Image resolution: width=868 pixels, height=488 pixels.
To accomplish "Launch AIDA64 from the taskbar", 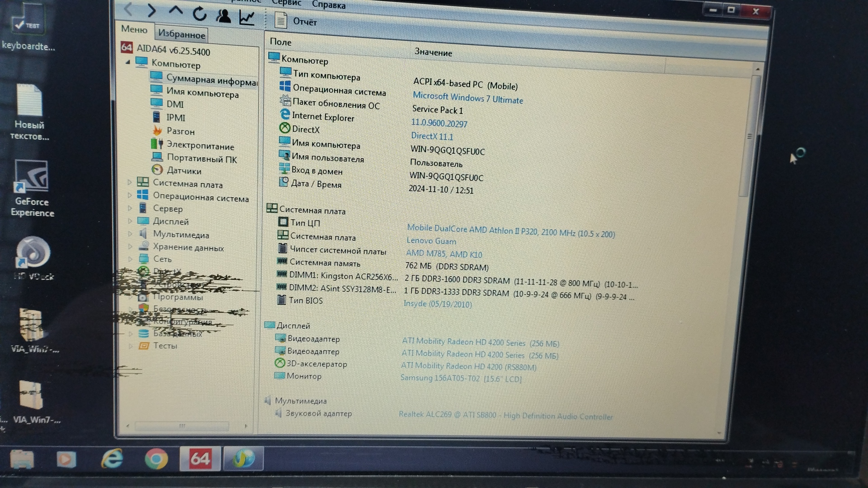I will (200, 459).
